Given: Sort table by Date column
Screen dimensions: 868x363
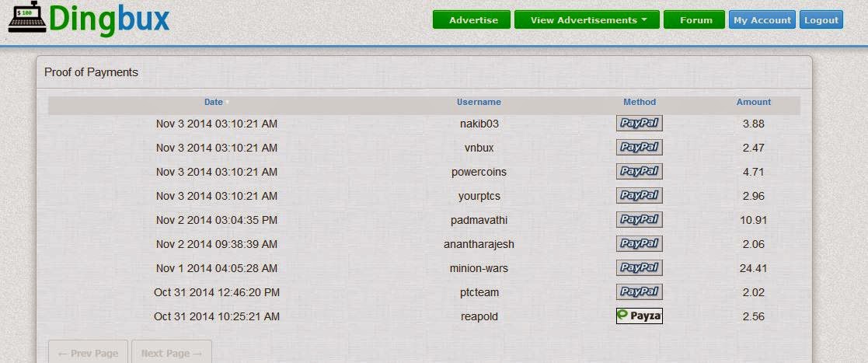Looking at the screenshot, I should (x=214, y=102).
